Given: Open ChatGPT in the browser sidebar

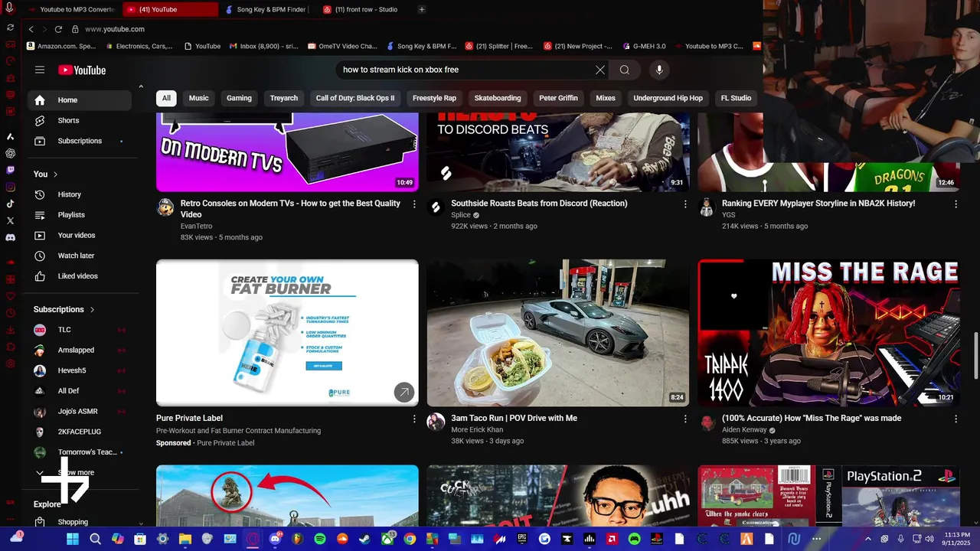Looking at the screenshot, I should click(x=10, y=153).
